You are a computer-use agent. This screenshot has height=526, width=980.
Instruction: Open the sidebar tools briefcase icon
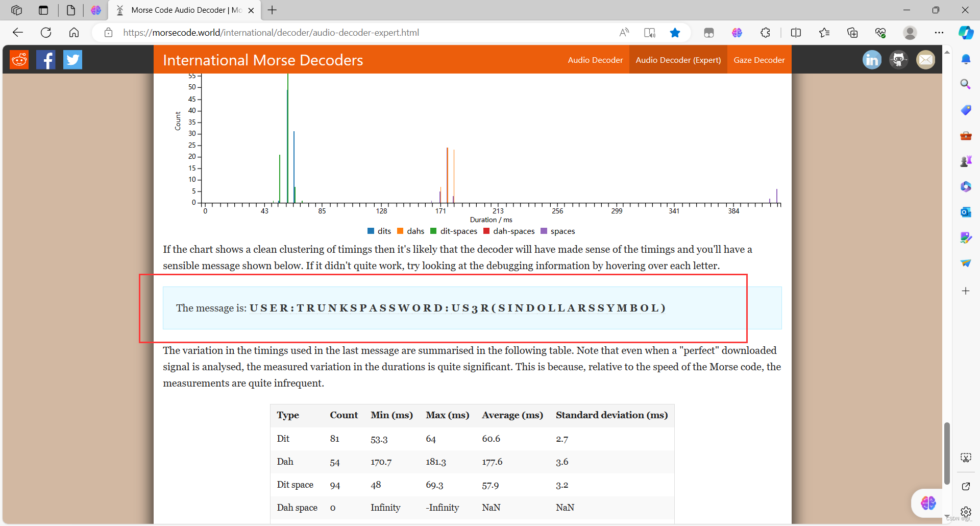pos(966,135)
